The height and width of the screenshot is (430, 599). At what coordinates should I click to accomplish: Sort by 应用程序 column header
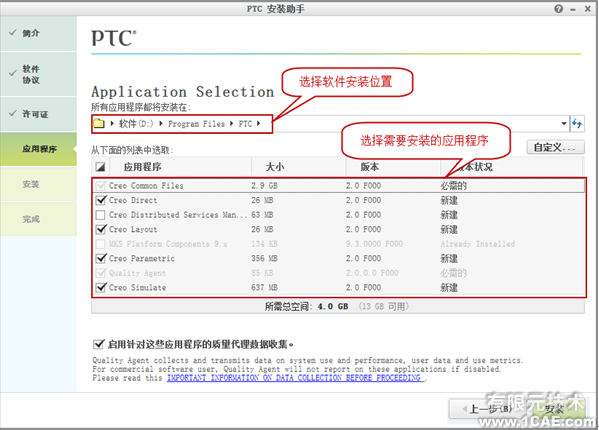pyautogui.click(x=142, y=167)
